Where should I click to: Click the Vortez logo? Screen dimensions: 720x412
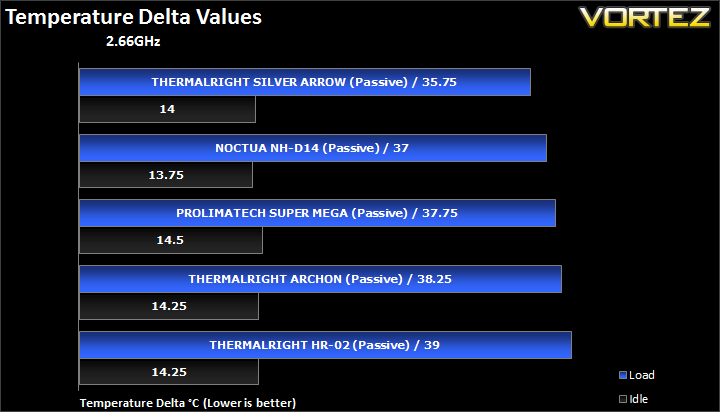point(645,17)
